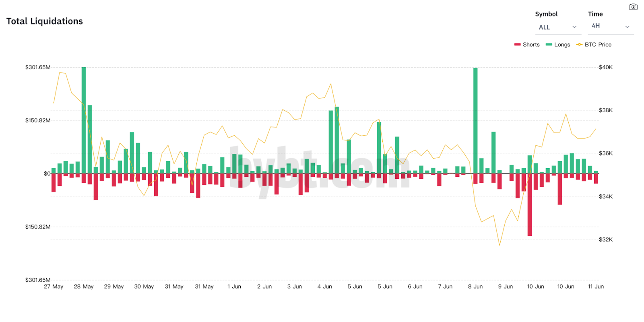Click the 7 Jun date label
This screenshot has width=644, height=322.
[445, 287]
